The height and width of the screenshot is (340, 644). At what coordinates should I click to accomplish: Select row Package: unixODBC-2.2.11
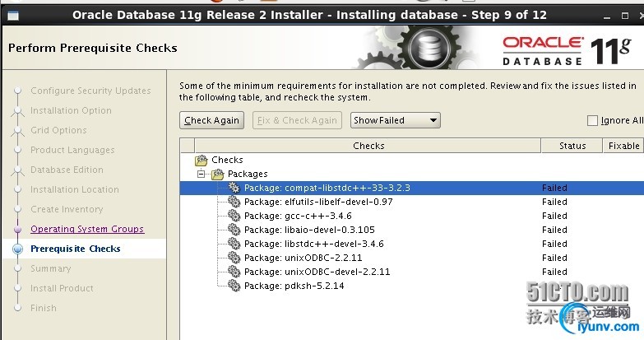(x=412, y=258)
